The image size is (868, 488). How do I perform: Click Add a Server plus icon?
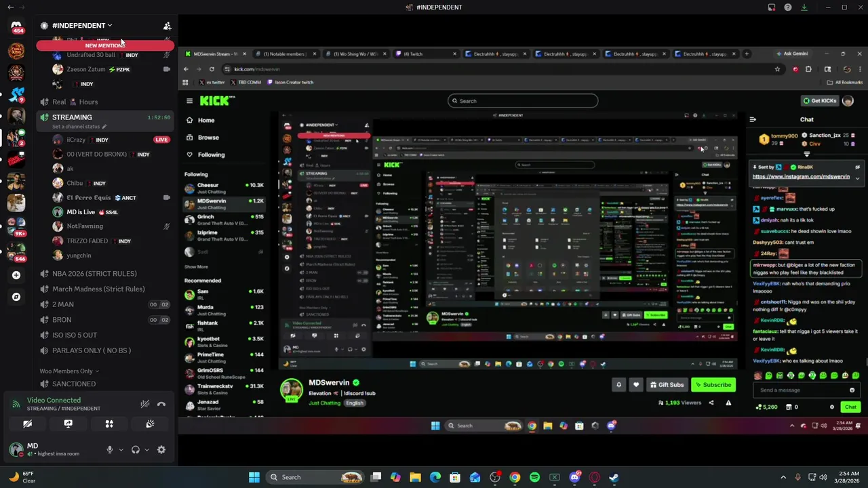click(16, 275)
